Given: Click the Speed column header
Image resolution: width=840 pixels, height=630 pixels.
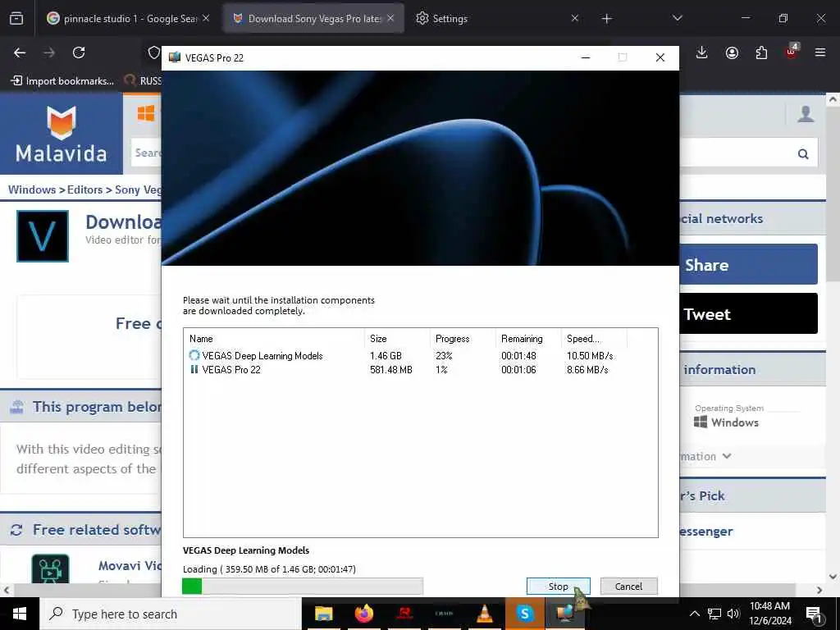Looking at the screenshot, I should point(594,339).
